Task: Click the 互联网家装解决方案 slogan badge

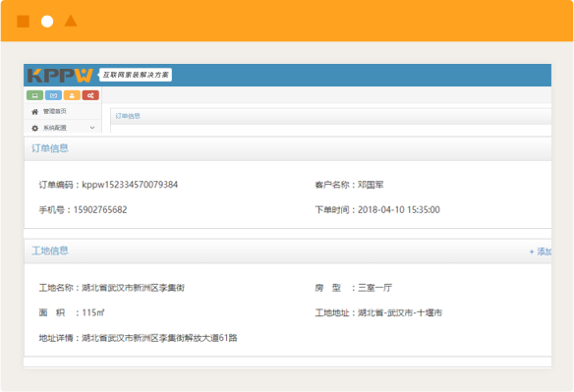Action: tap(136, 75)
